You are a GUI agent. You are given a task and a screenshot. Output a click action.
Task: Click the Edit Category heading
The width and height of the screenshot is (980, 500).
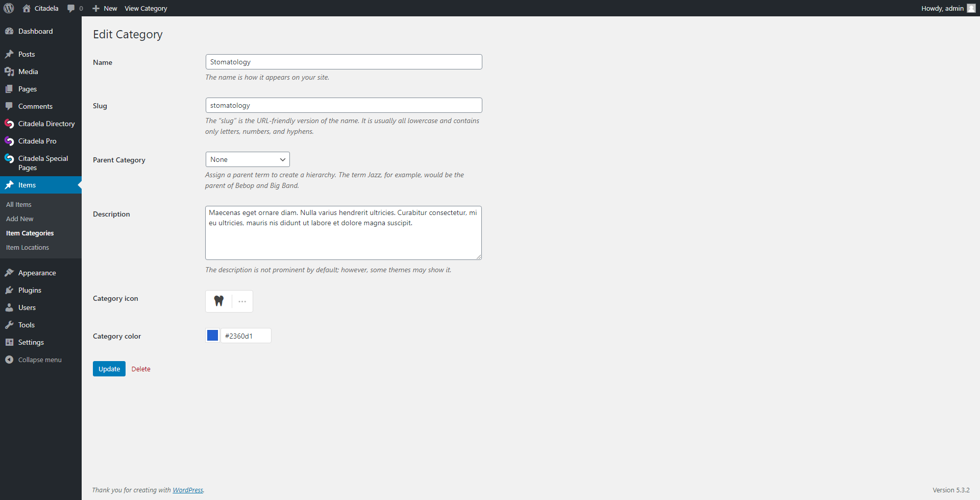[128, 34]
